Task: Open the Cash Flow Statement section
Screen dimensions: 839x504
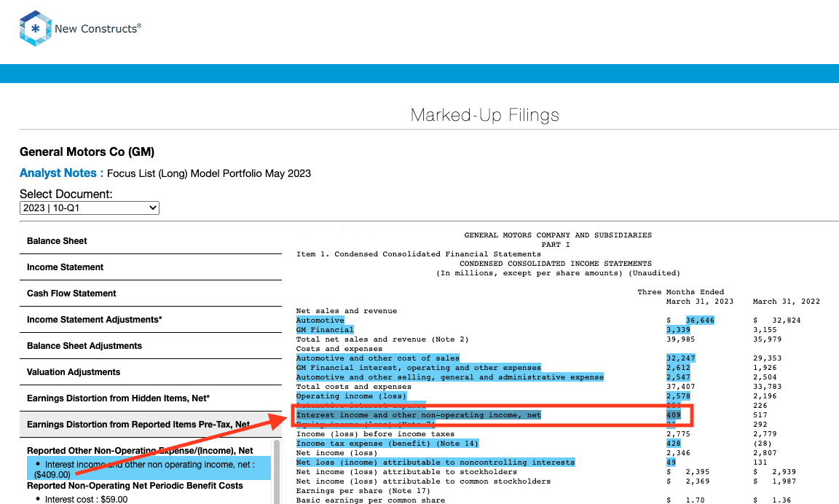Action: (x=150, y=294)
